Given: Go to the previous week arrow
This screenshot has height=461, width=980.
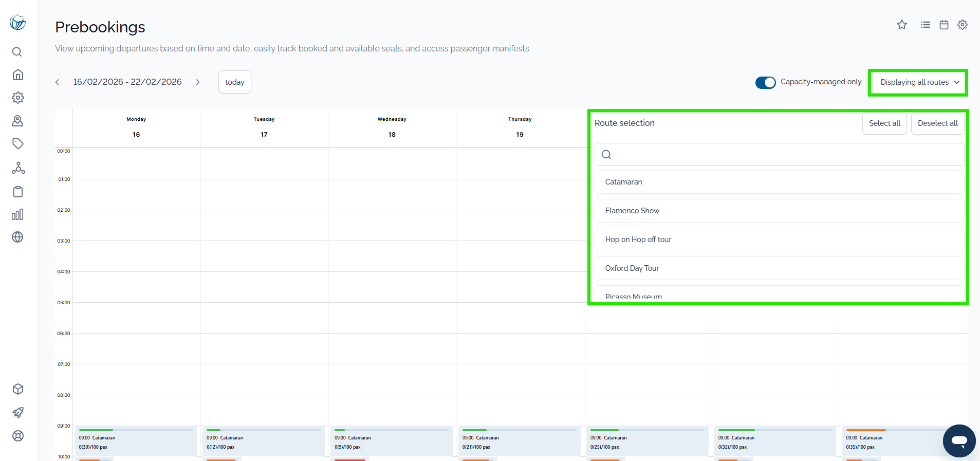Looking at the screenshot, I should click(57, 82).
